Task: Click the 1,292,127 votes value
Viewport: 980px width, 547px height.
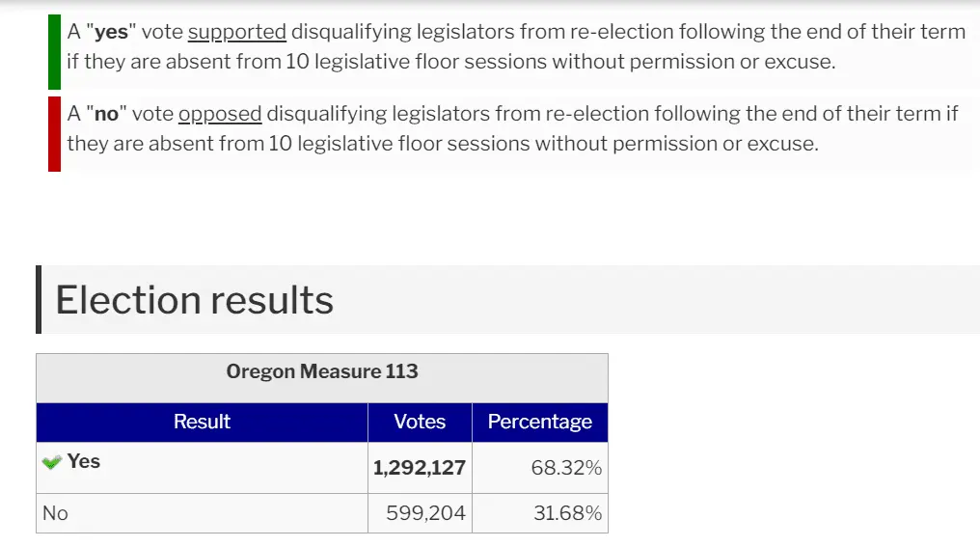Action: pyautogui.click(x=420, y=468)
